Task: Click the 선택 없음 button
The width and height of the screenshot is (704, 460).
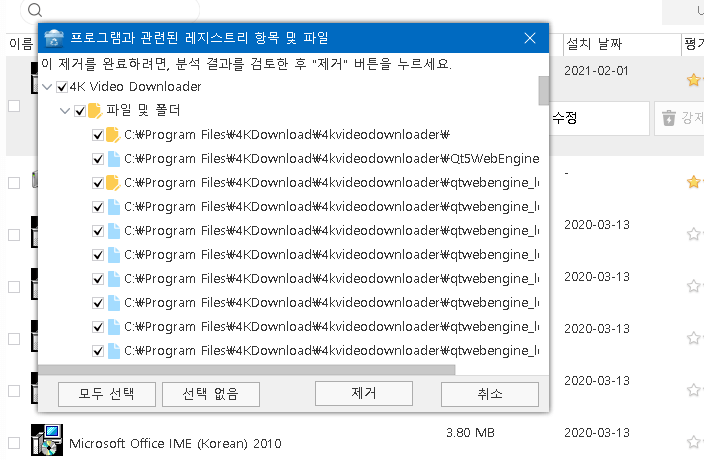Action: pos(211,394)
